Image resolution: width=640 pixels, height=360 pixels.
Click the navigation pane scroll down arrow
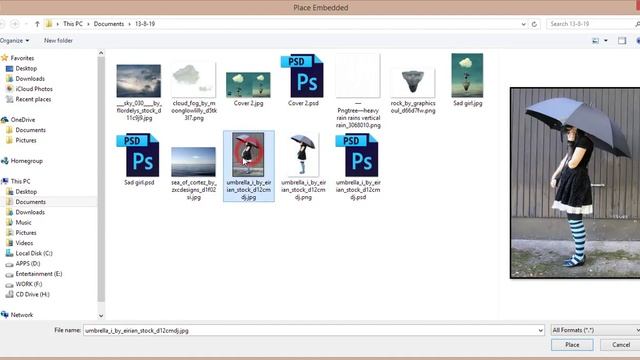(x=101, y=316)
